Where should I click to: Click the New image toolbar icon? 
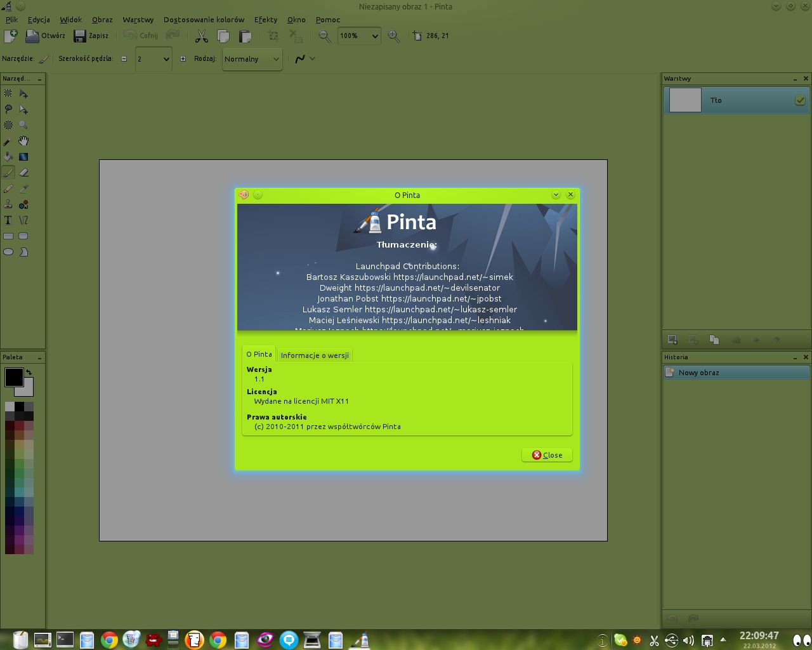(x=11, y=36)
